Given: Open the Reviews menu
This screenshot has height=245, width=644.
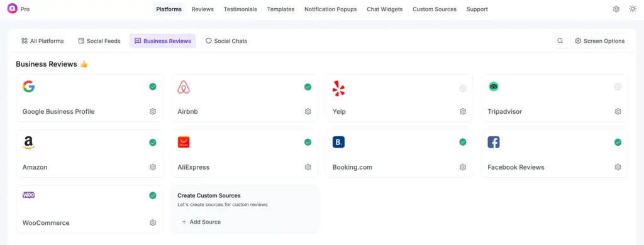Looking at the screenshot, I should [x=203, y=9].
